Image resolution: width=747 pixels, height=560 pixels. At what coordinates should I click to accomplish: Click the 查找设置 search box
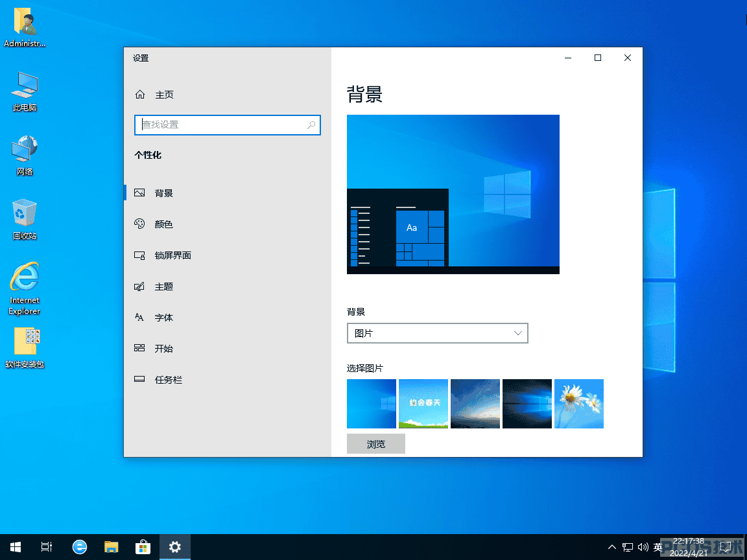click(x=227, y=124)
